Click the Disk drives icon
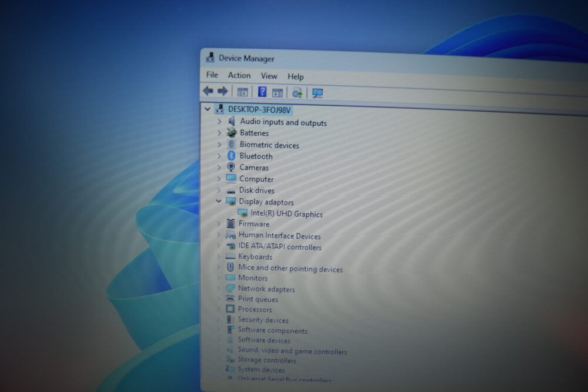Viewport: 588px width, 392px height. (231, 190)
